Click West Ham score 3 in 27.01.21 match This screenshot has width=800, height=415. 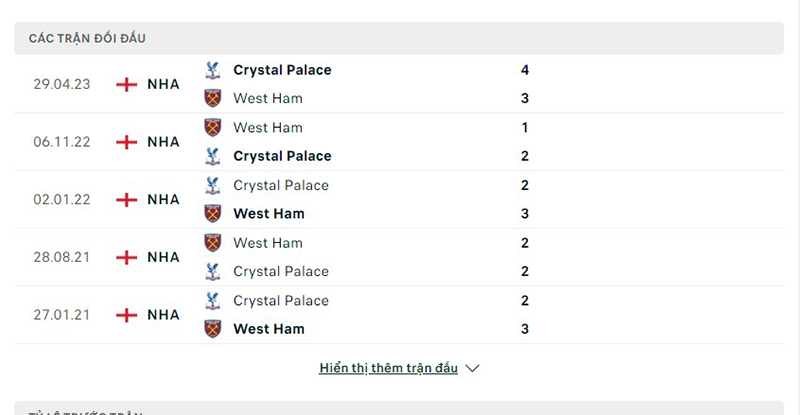(x=525, y=329)
